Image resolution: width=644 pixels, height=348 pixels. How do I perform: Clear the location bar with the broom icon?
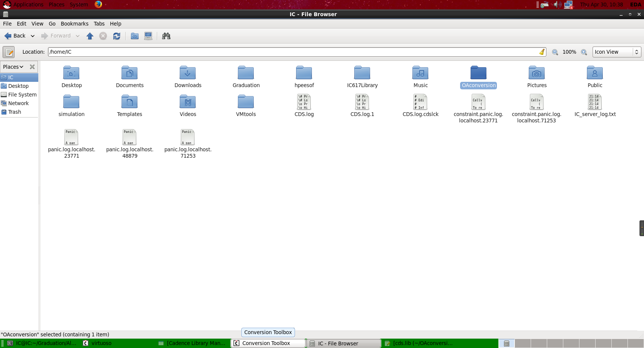542,52
